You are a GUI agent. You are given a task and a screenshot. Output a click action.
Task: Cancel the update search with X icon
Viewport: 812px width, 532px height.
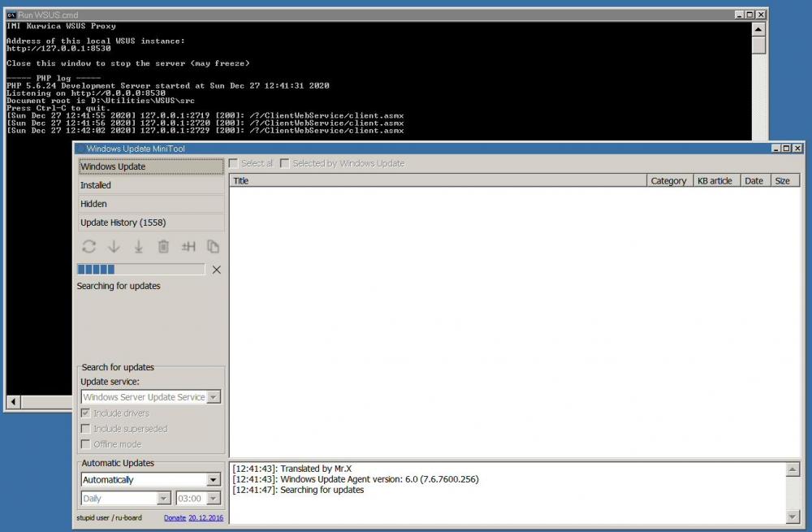216,270
